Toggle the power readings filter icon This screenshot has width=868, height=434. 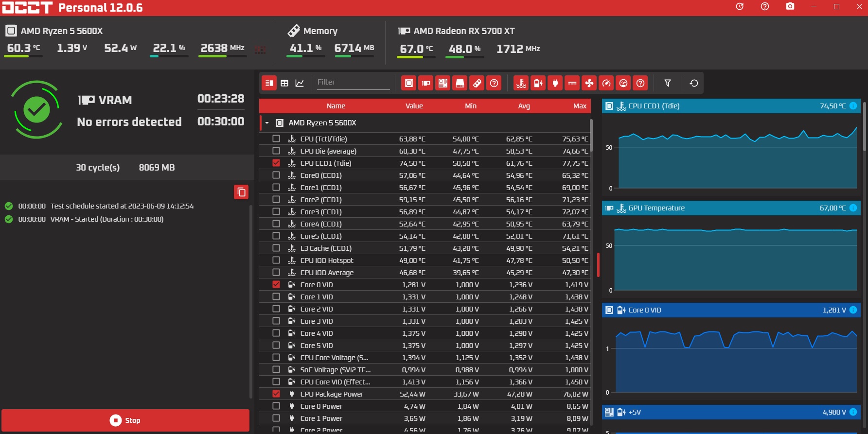click(555, 83)
